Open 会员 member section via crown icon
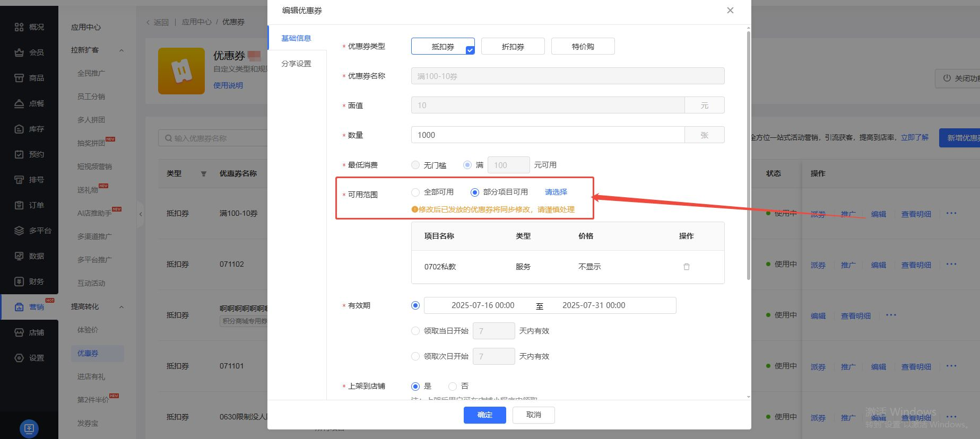The height and width of the screenshot is (439, 980). pyautogui.click(x=19, y=52)
